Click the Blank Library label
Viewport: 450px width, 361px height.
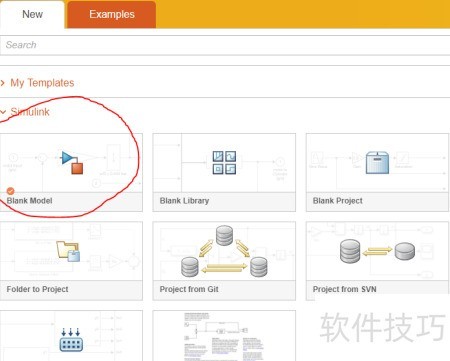(184, 201)
